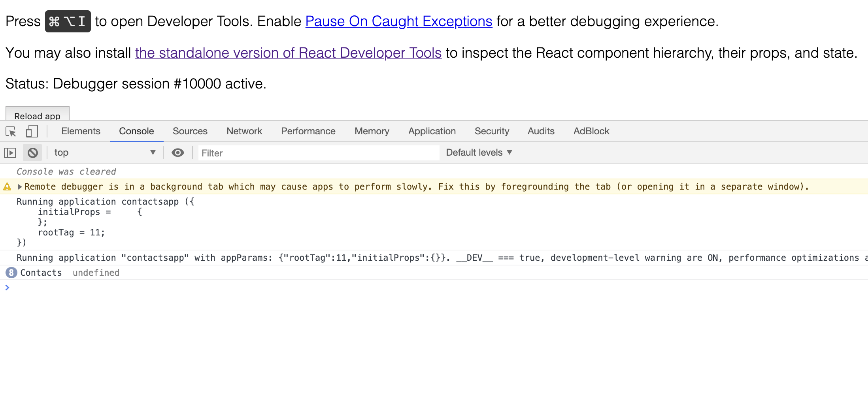The image size is (868, 414).
Task: Click the Reload app button
Action: coord(38,113)
